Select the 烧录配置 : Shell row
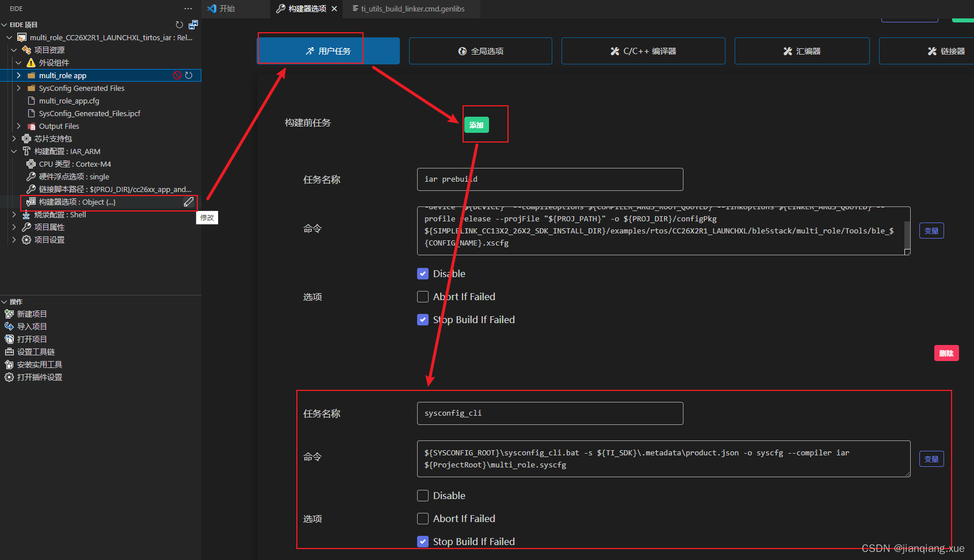Image resolution: width=974 pixels, height=560 pixels. (x=101, y=214)
